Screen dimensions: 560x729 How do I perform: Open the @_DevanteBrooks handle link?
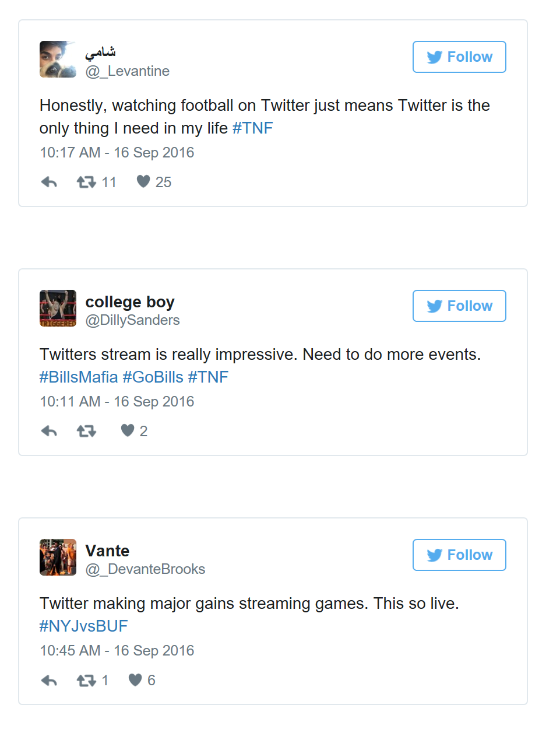[x=145, y=569]
